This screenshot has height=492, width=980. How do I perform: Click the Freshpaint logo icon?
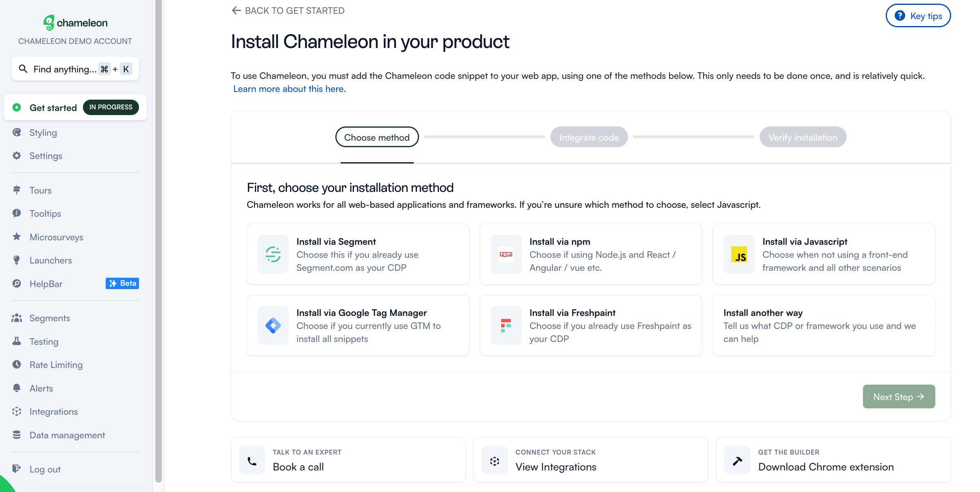tap(506, 325)
